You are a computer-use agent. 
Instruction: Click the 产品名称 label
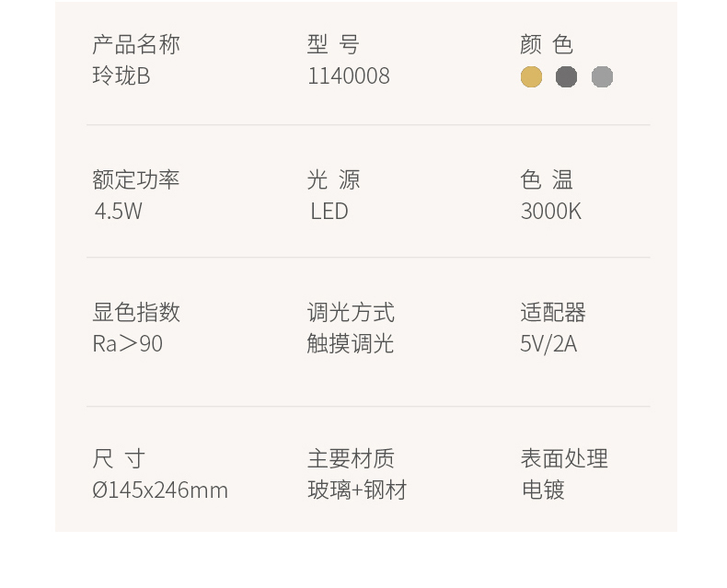(136, 44)
